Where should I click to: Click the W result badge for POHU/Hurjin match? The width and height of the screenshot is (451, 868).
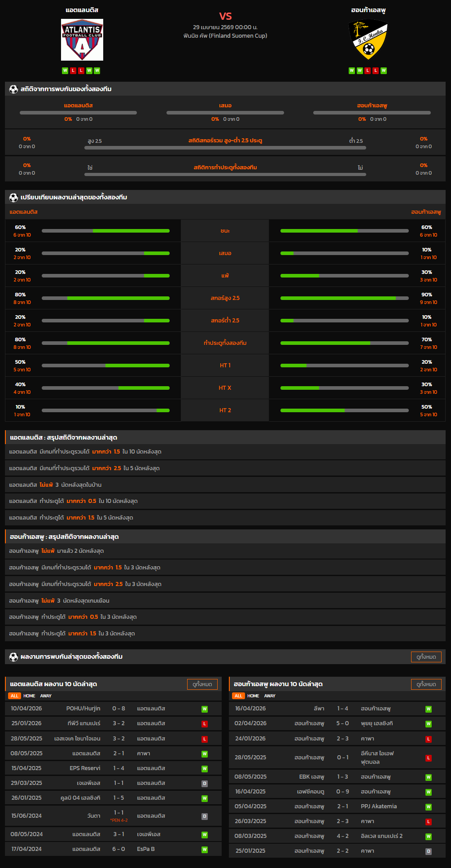pyautogui.click(x=205, y=709)
